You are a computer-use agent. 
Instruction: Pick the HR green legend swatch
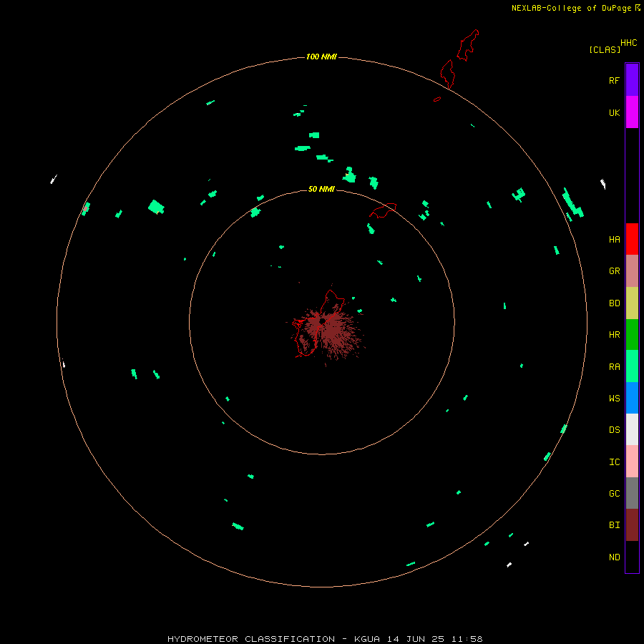(x=632, y=335)
